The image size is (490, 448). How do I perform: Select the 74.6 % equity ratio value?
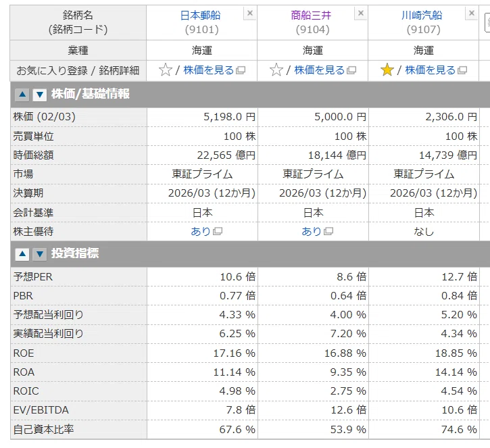(459, 430)
